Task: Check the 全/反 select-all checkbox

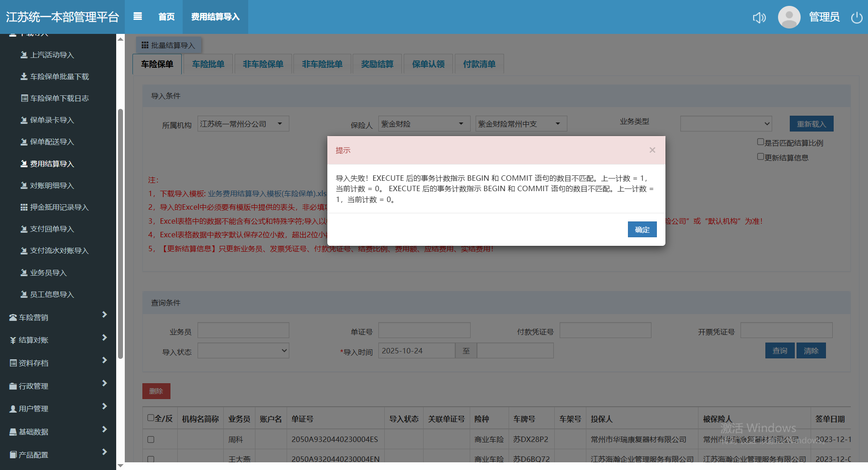Action: pyautogui.click(x=151, y=418)
